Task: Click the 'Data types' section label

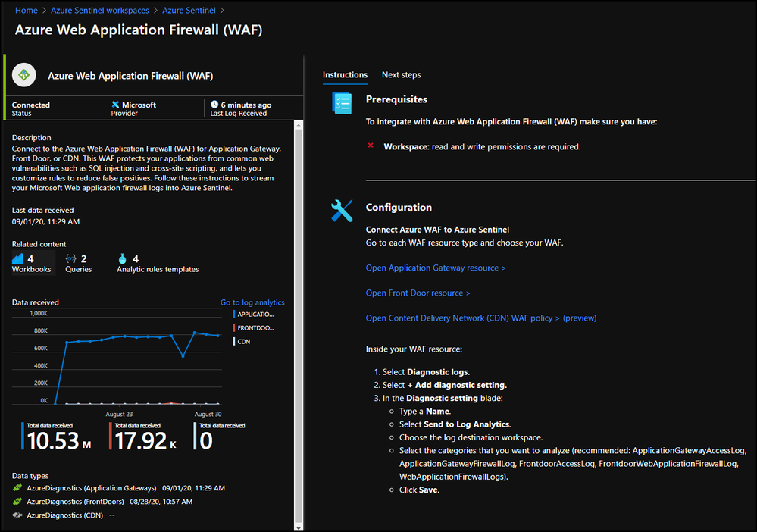Action: pos(30,476)
